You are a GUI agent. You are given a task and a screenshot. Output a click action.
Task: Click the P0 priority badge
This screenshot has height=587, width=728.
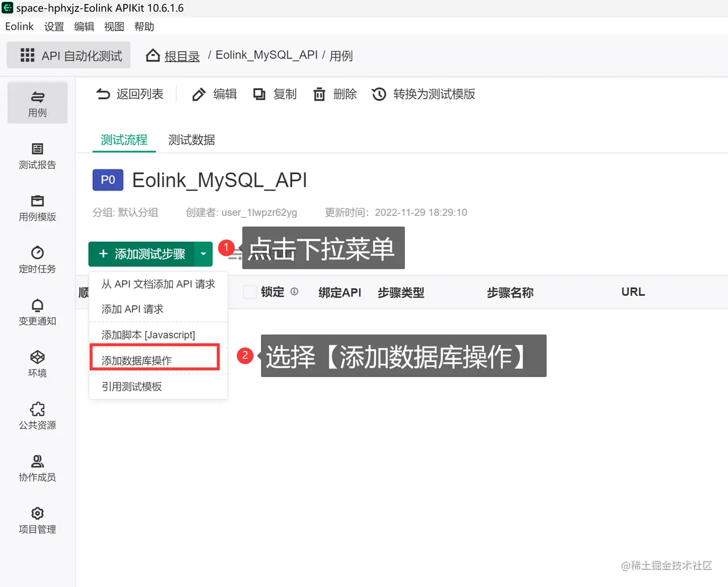108,180
